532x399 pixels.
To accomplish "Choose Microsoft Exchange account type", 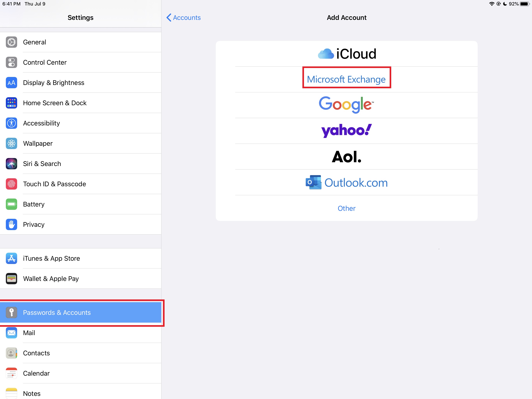I will coord(346,79).
